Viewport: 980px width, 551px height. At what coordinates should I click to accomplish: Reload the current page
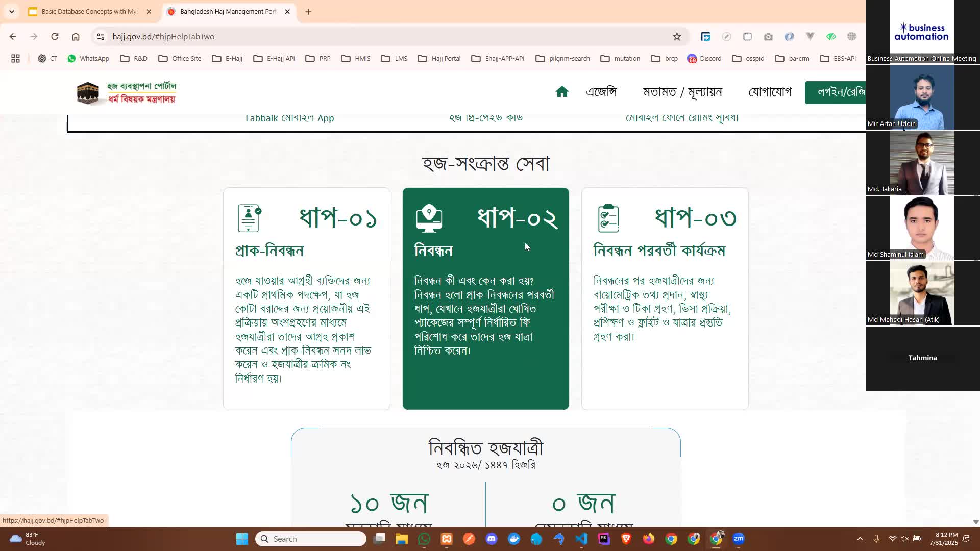pyautogui.click(x=55, y=37)
